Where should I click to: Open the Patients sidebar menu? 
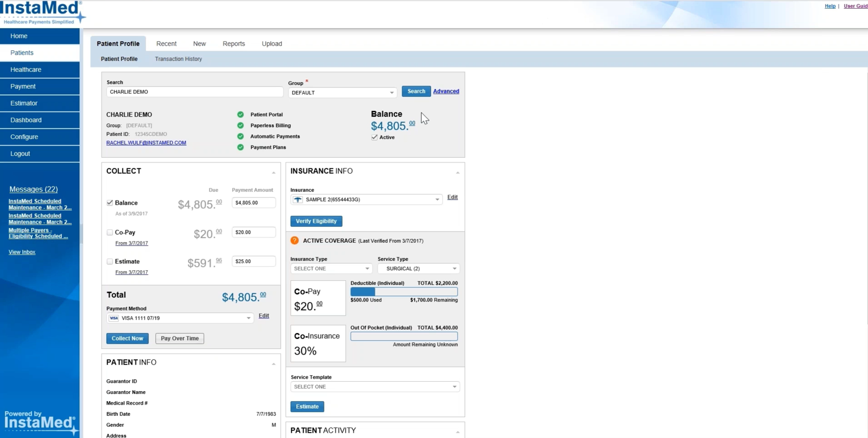point(40,53)
